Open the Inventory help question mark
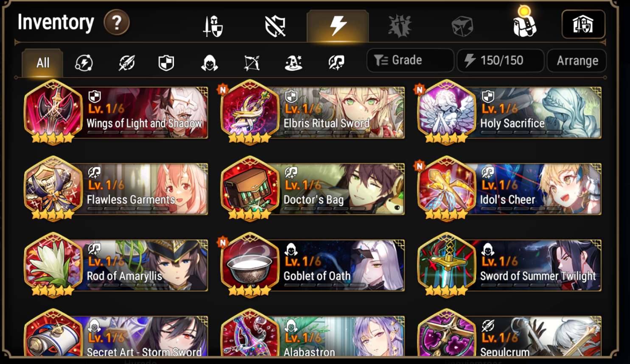 point(117,22)
